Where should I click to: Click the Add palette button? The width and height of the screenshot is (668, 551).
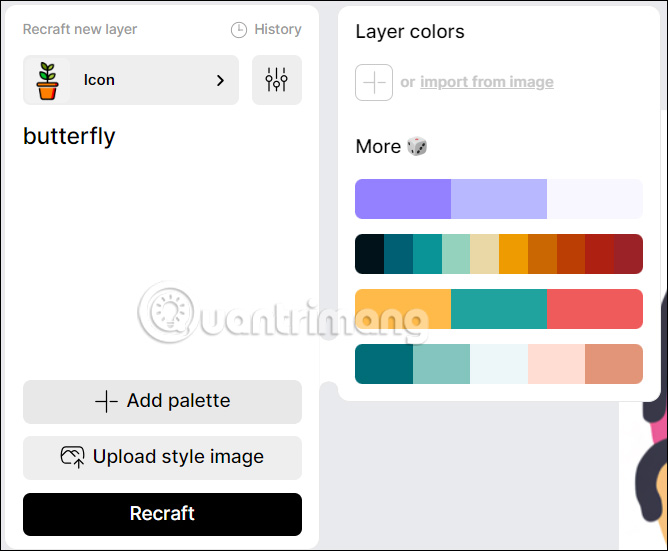162,401
